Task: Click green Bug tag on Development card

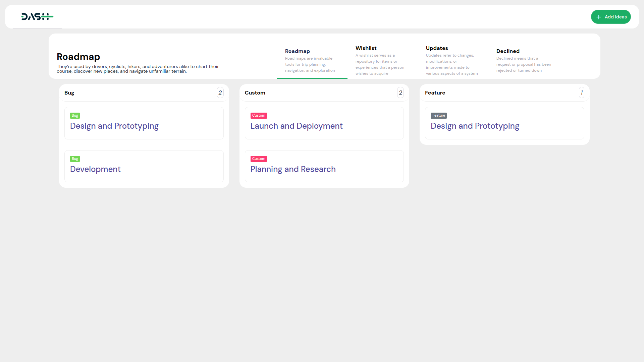Action: pyautogui.click(x=75, y=159)
